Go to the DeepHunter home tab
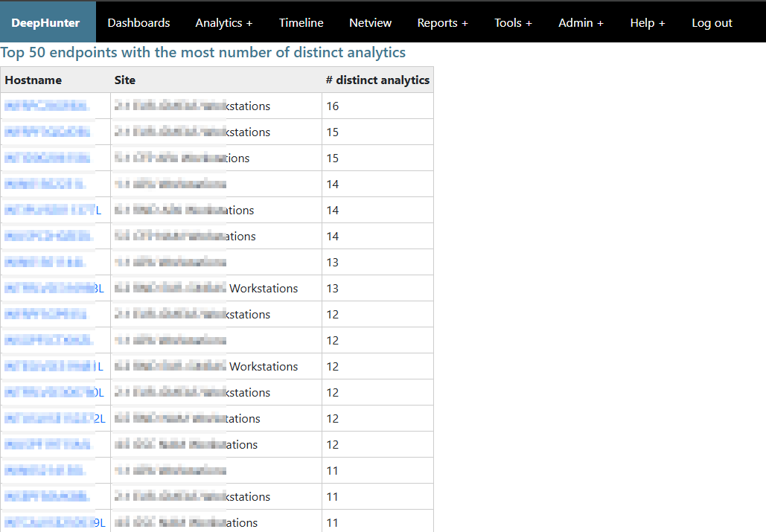The height and width of the screenshot is (532, 766). 48,22
